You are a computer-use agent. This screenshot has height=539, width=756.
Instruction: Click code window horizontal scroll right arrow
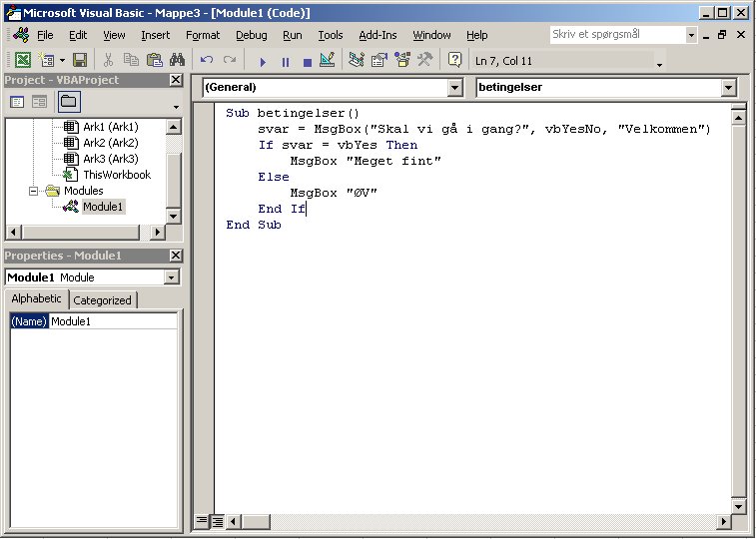pyautogui.click(x=723, y=521)
